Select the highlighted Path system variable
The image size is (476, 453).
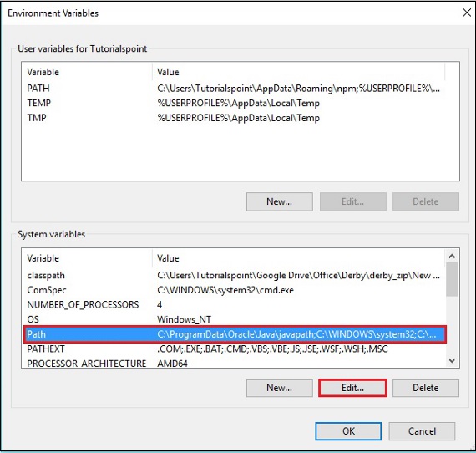pos(235,334)
